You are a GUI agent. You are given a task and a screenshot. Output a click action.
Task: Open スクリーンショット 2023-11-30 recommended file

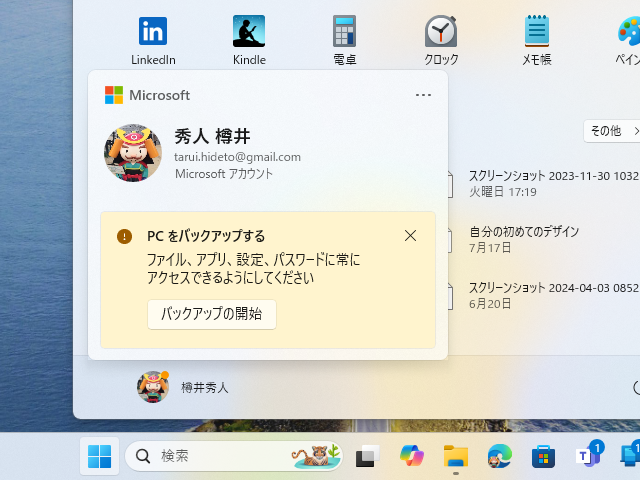[545, 183]
